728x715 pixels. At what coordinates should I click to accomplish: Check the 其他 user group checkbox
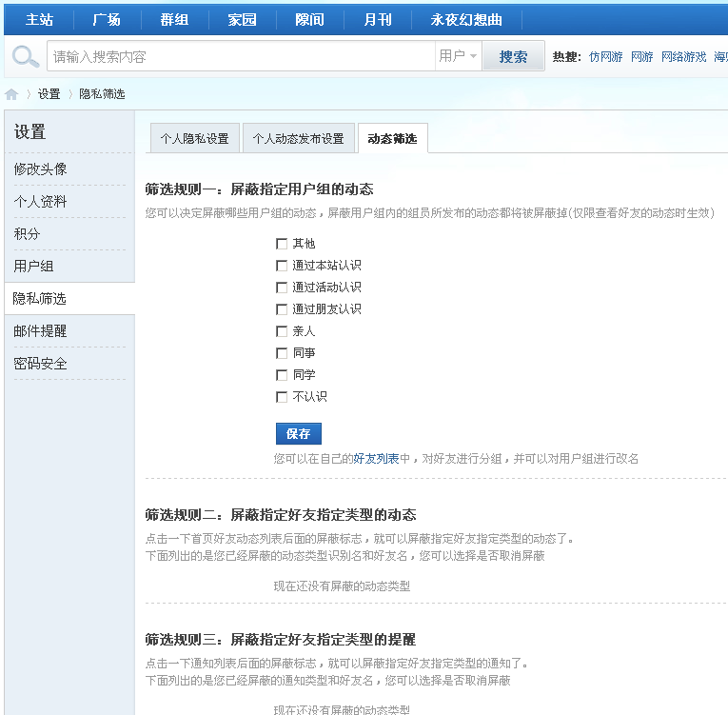(x=282, y=244)
